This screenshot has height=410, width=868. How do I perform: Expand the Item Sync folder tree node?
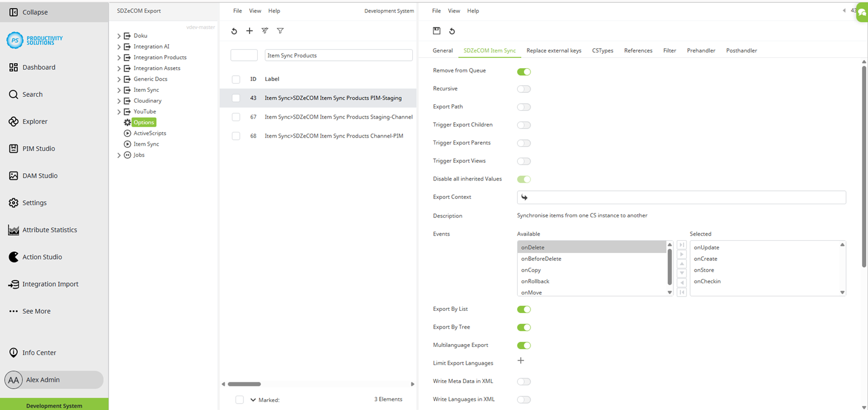coord(119,90)
